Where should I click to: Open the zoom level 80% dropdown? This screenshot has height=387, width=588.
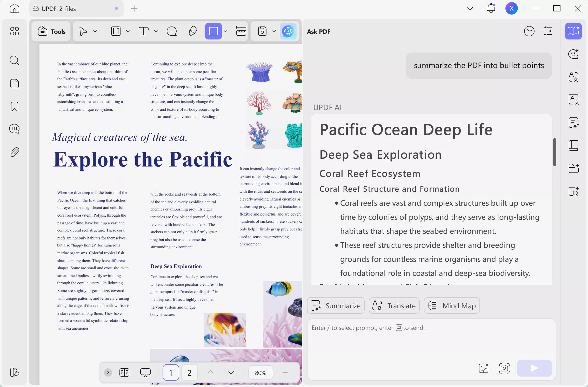pos(260,373)
